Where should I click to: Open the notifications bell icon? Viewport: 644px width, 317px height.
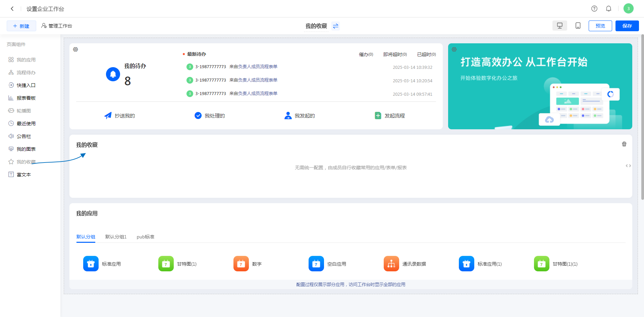pyautogui.click(x=608, y=9)
